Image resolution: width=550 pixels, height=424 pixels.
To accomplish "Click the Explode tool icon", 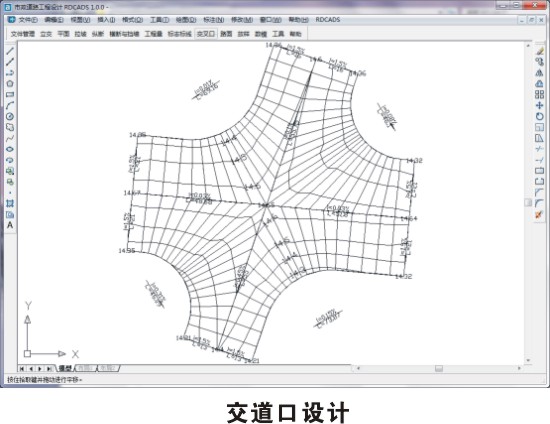I will tap(539, 214).
